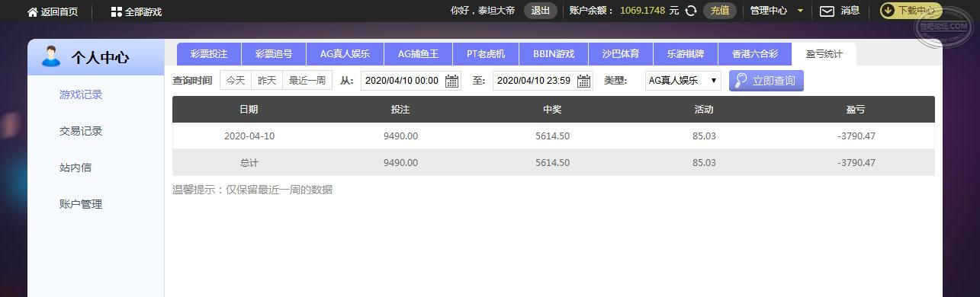980x297 pixels.
Task: Click the envelope message icon
Action: (827, 11)
